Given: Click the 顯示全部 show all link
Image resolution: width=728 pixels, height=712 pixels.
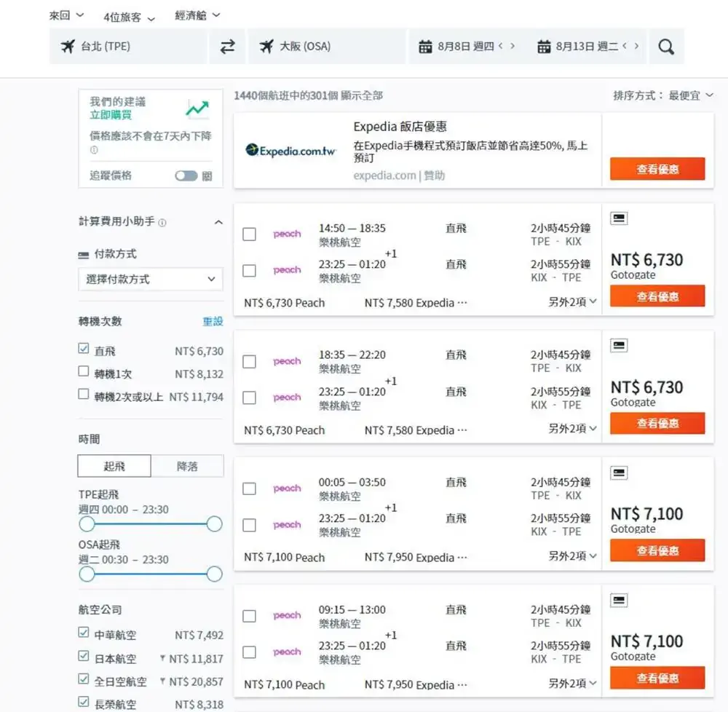Looking at the screenshot, I should pyautogui.click(x=362, y=95).
